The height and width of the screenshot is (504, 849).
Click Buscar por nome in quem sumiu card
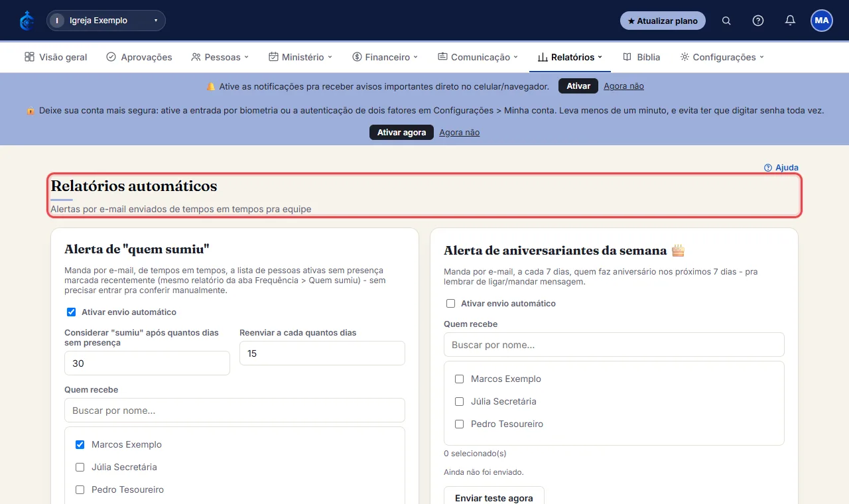pyautogui.click(x=235, y=410)
